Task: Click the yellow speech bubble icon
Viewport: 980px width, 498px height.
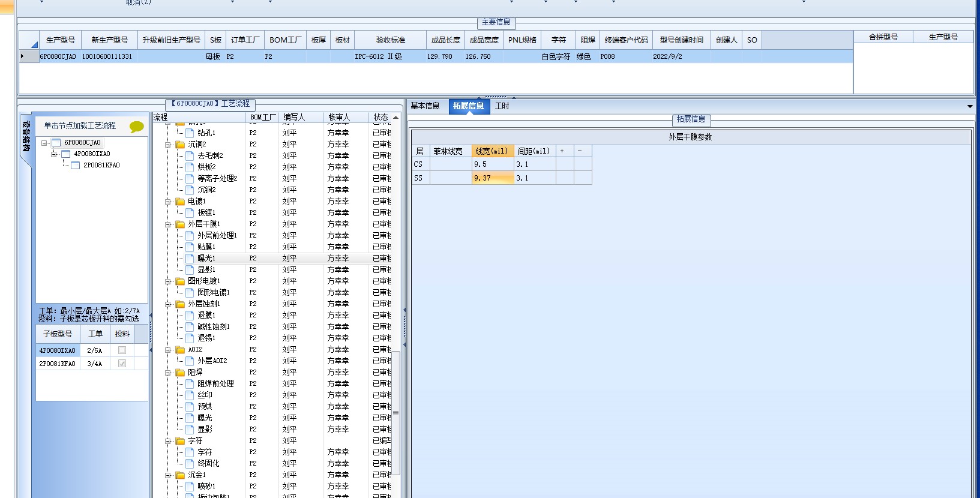Action: click(x=136, y=127)
